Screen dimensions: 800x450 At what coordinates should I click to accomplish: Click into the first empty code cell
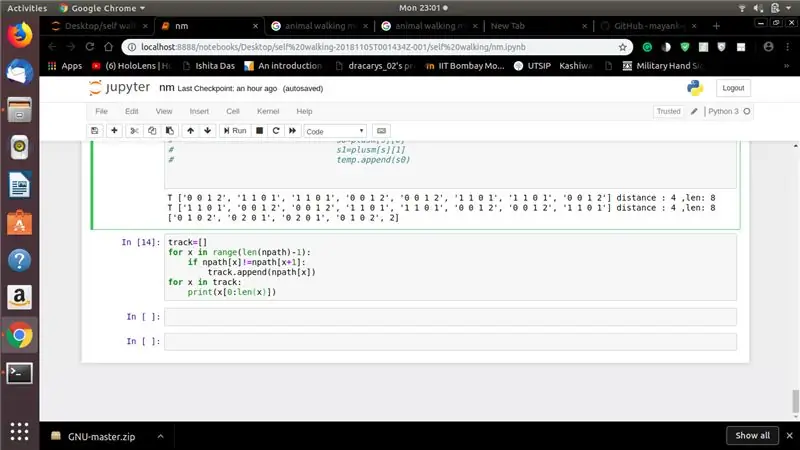click(451, 317)
